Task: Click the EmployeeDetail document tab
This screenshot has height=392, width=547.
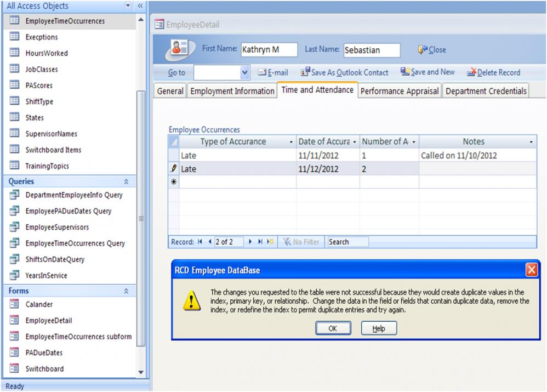Action: click(x=187, y=25)
